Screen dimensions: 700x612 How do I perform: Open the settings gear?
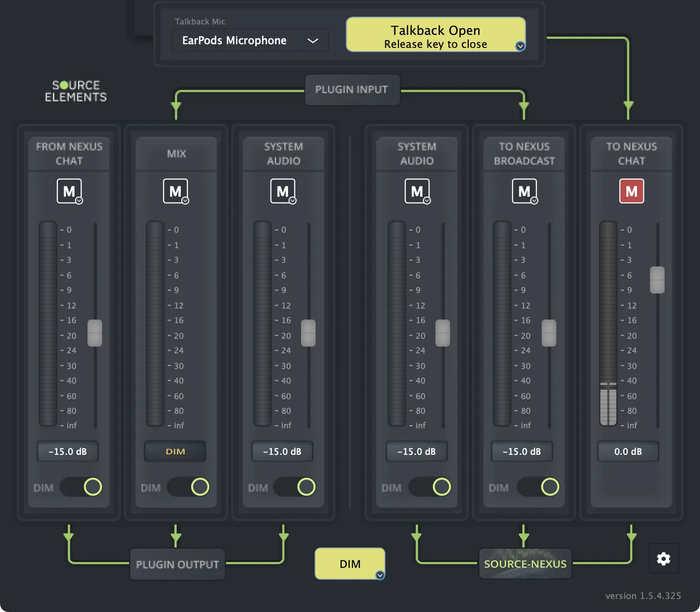click(664, 558)
